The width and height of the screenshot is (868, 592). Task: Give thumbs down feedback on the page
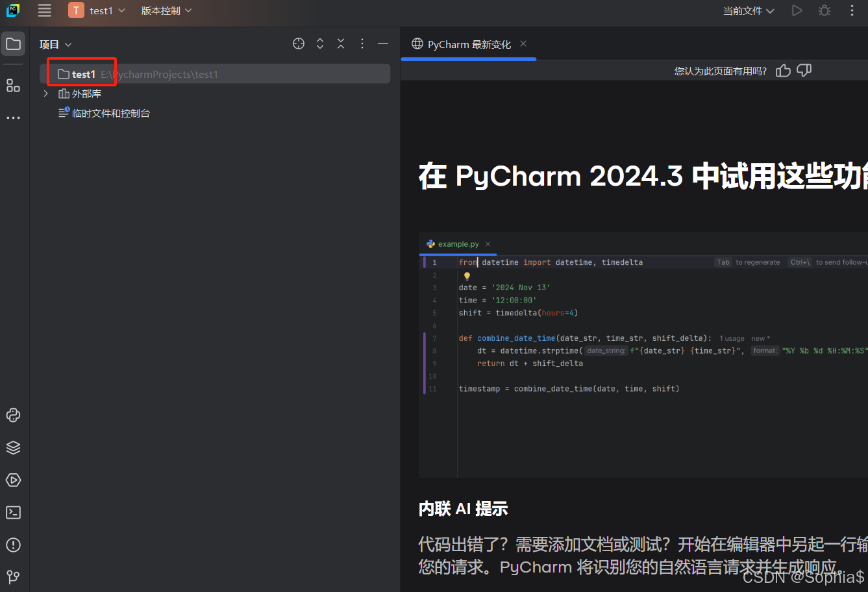[x=804, y=70]
